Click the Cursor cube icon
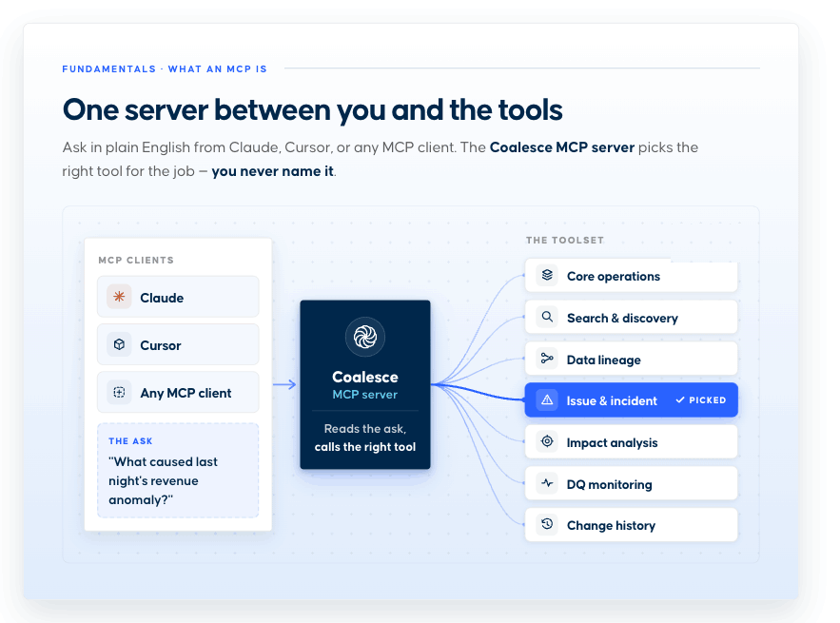This screenshot has width=840, height=623. [x=119, y=344]
